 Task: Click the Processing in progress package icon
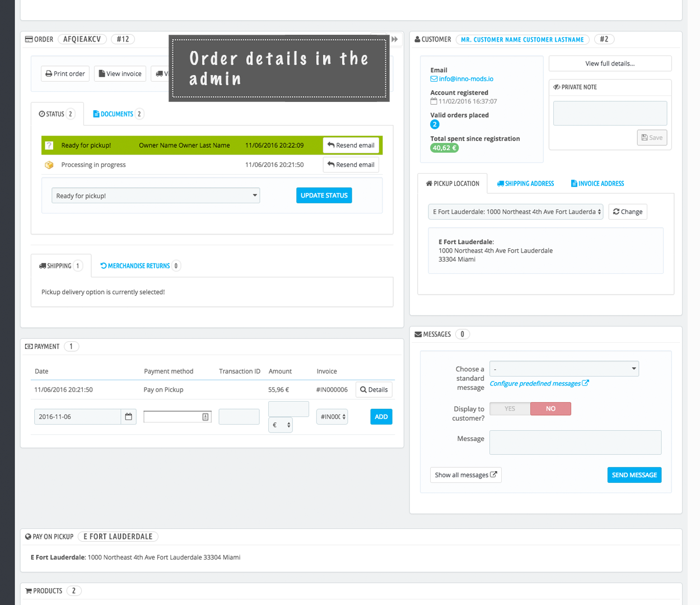[x=49, y=165]
